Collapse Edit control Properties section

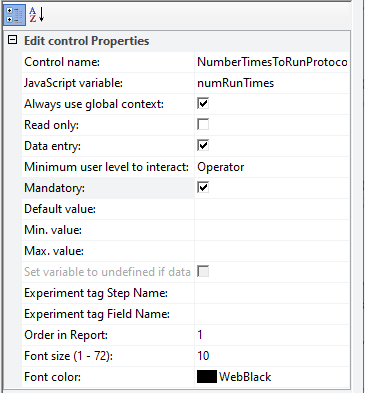pos(12,40)
